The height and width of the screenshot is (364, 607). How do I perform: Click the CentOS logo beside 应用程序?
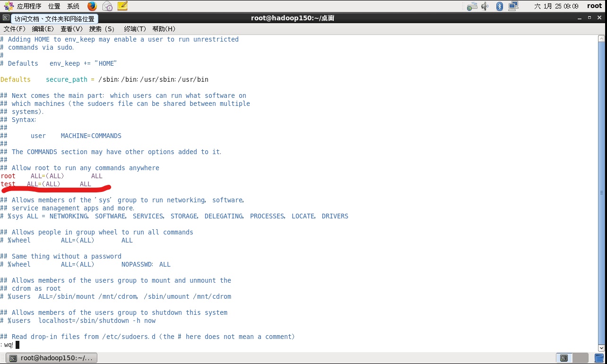[x=9, y=6]
